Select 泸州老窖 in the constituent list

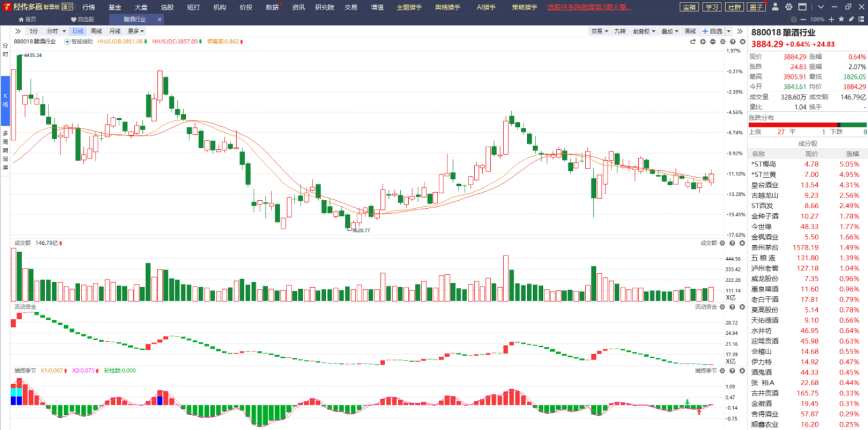pyautogui.click(x=808, y=268)
